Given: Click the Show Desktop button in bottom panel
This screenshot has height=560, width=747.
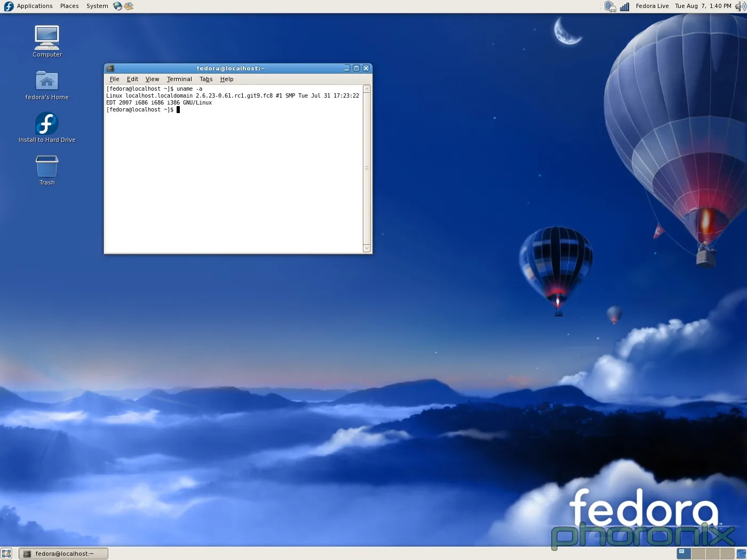Looking at the screenshot, I should (x=6, y=554).
